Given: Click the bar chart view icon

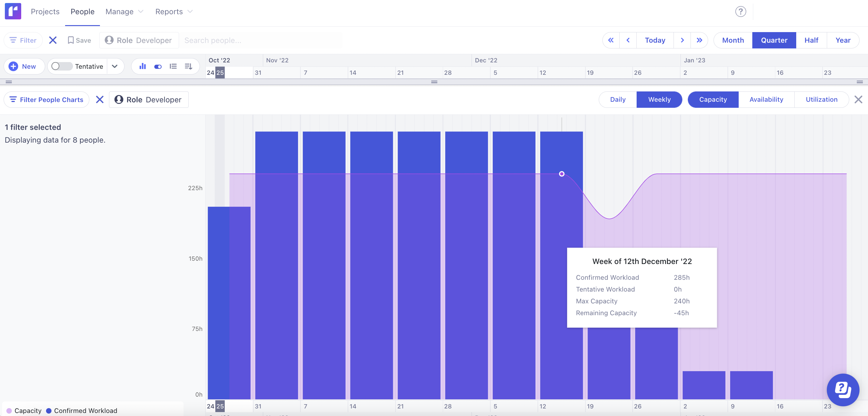Looking at the screenshot, I should click(x=143, y=66).
